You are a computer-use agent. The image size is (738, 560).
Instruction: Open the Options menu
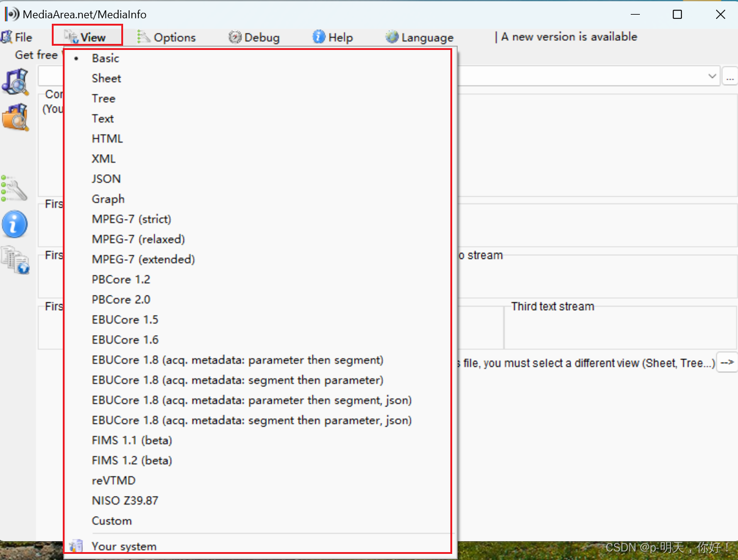(x=166, y=37)
